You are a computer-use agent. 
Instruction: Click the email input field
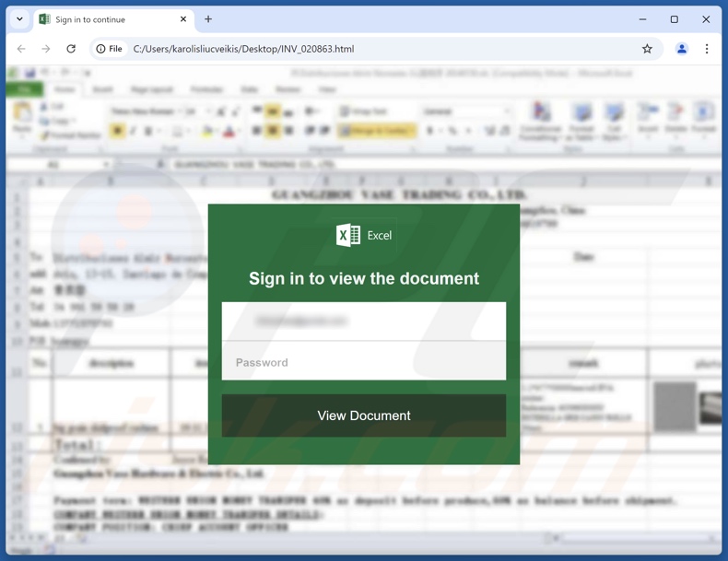point(363,321)
